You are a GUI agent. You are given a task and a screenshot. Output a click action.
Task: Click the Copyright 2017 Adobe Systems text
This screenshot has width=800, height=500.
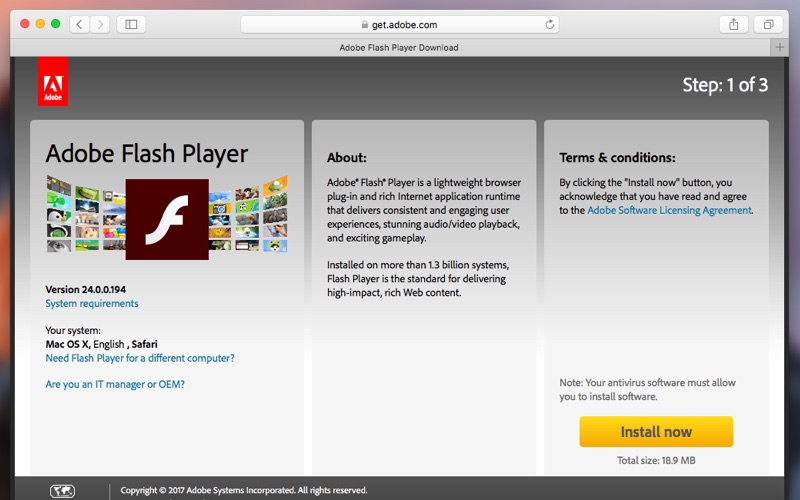tap(244, 490)
